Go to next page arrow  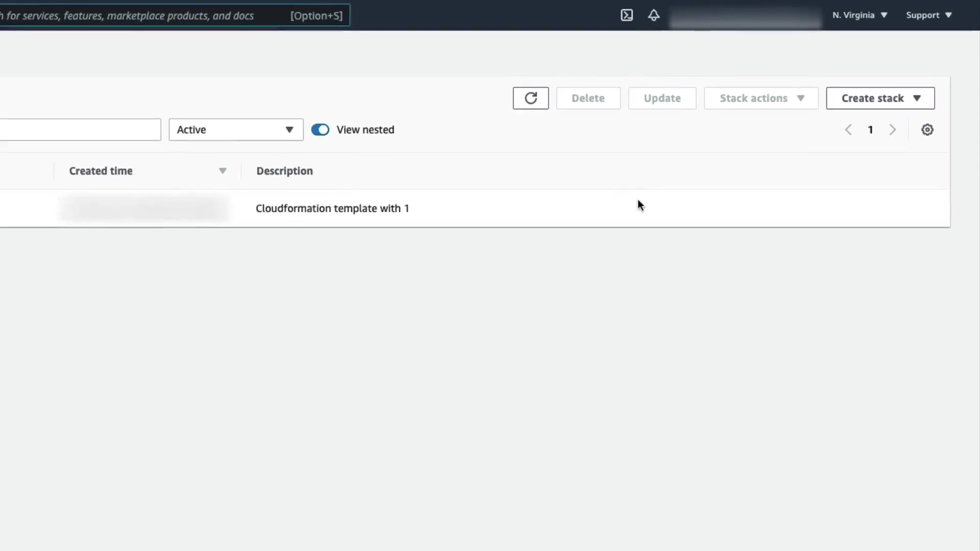click(892, 130)
